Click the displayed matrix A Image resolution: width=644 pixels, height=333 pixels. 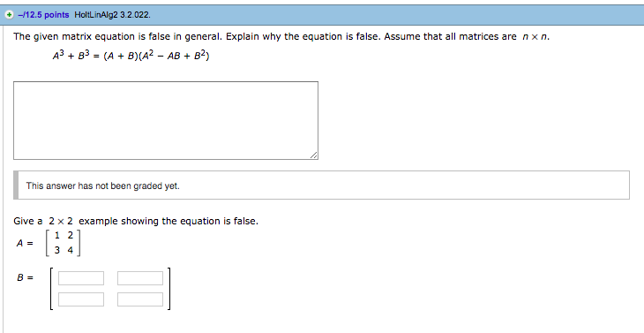[63, 243]
